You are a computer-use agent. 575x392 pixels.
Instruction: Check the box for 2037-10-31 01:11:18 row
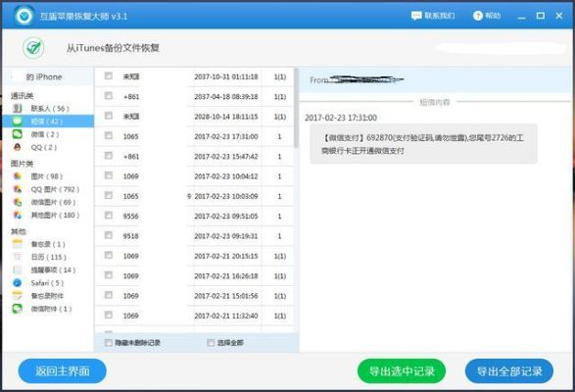point(109,75)
